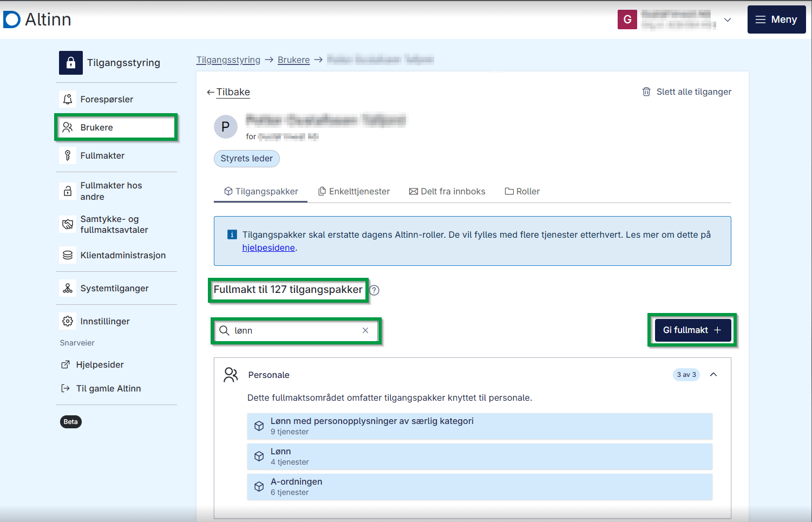Viewport: 812px width, 522px height.
Task: Open the A-ordningen package
Action: [480, 487]
